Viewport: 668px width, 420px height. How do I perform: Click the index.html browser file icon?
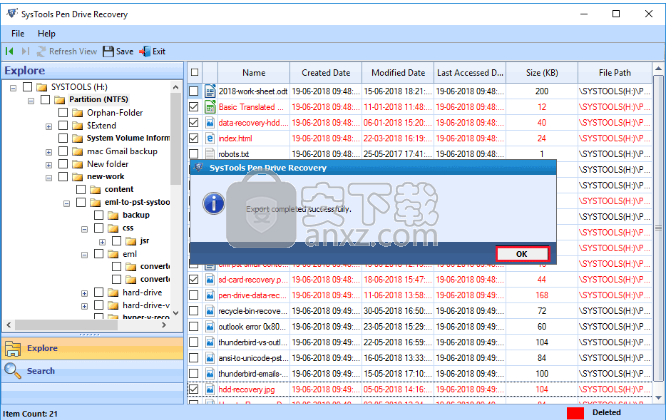click(210, 138)
